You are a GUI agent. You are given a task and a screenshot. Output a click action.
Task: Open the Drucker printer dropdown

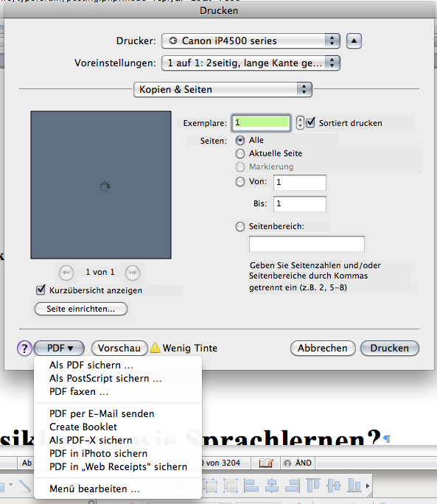(x=251, y=41)
